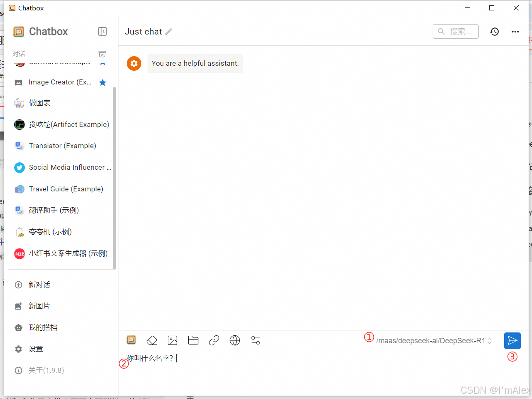Open the Social Media Influencer conversation
This screenshot has height=399, width=532.
pyautogui.click(x=61, y=167)
